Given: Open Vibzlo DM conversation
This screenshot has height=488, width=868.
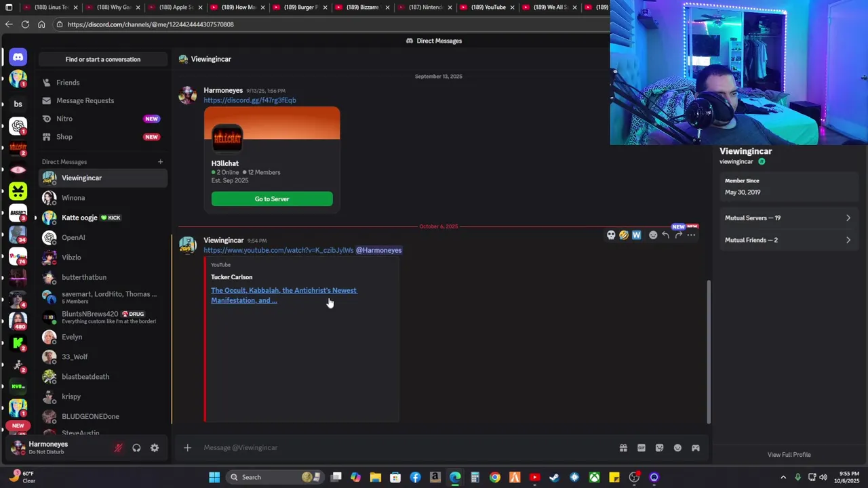Looking at the screenshot, I should tap(102, 258).
